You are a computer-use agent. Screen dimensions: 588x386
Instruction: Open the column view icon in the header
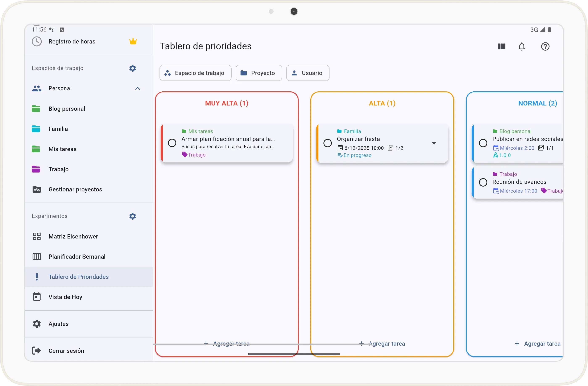click(x=501, y=46)
